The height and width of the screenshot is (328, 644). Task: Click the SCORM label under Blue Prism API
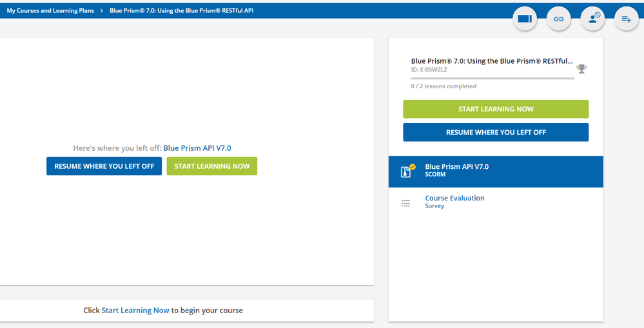point(435,175)
